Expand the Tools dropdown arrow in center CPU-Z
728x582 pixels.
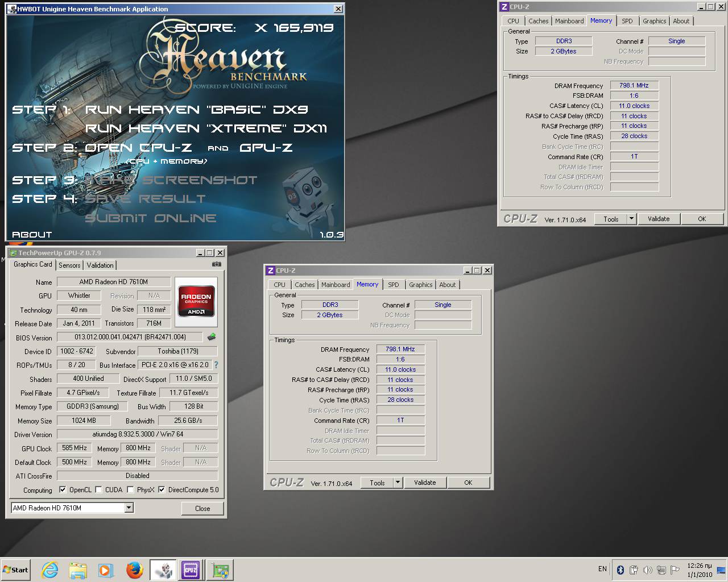[398, 483]
